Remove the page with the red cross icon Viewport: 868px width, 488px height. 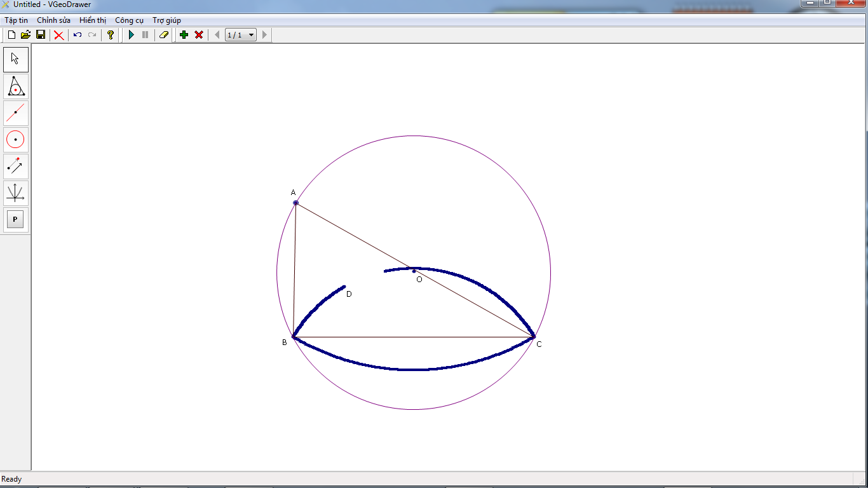[199, 35]
